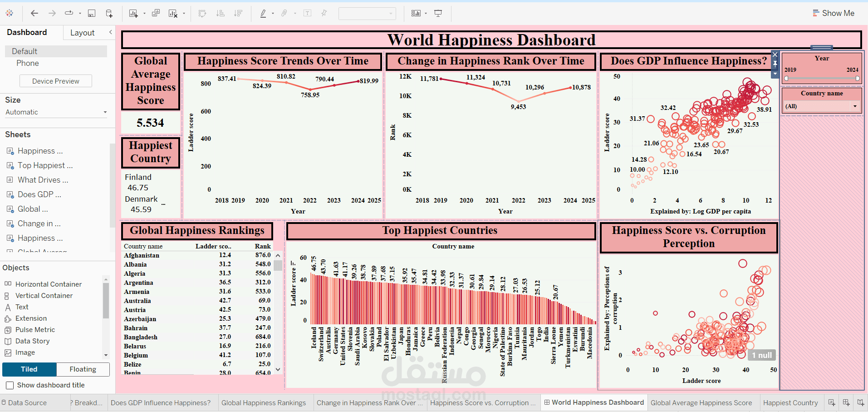Image resolution: width=868 pixels, height=412 pixels.
Task: Select the Vertical Container object
Action: 44,295
